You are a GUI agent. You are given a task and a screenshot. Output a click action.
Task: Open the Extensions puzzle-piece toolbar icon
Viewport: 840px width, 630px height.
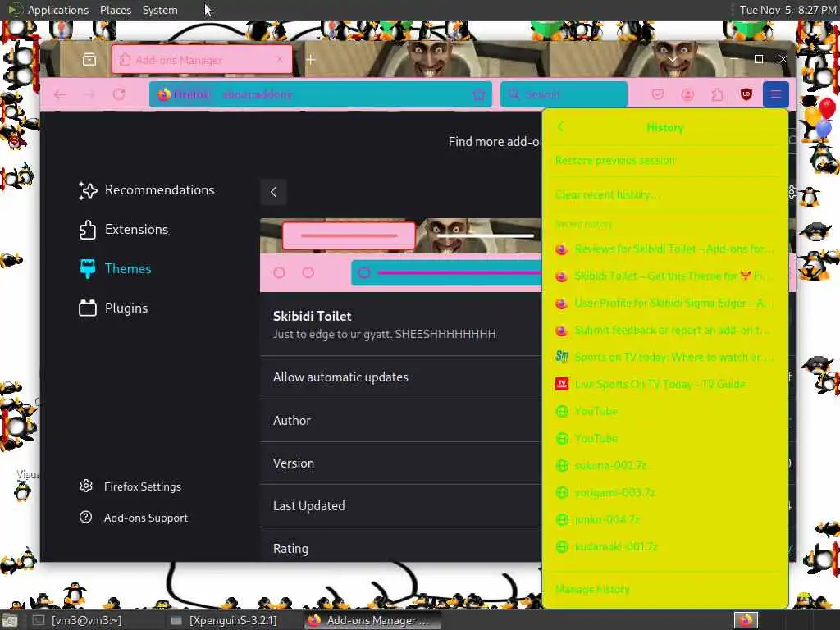click(x=717, y=95)
